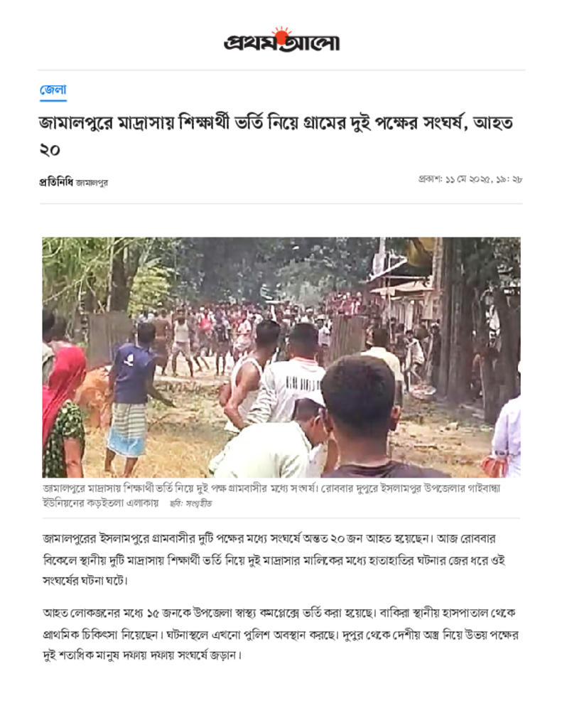Screen dimensions: 562x728
Task: Click the photo caption text below image
Action: pyautogui.click(x=271, y=496)
